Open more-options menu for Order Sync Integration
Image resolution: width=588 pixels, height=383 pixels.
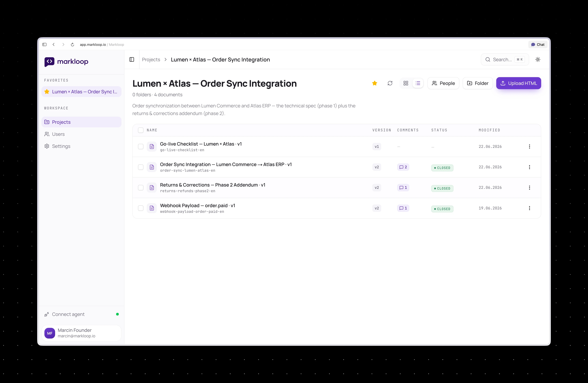tap(529, 167)
